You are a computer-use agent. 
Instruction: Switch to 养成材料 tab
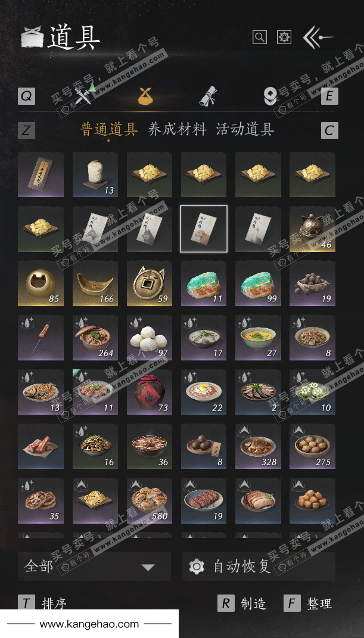pos(177,129)
